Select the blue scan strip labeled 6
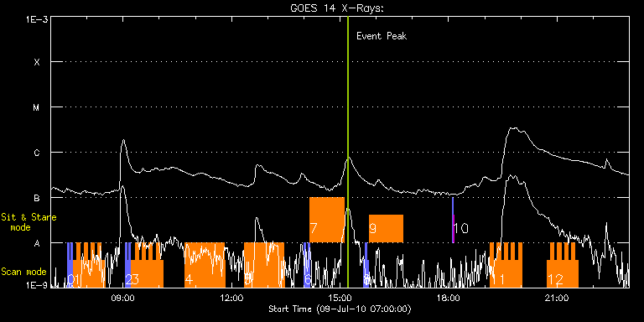 pyautogui.click(x=307, y=265)
